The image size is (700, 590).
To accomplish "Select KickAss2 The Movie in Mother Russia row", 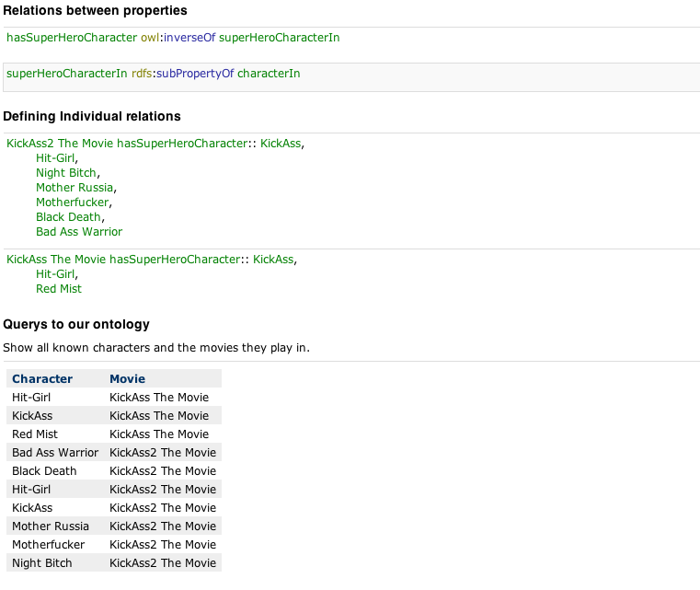I will 163,526.
